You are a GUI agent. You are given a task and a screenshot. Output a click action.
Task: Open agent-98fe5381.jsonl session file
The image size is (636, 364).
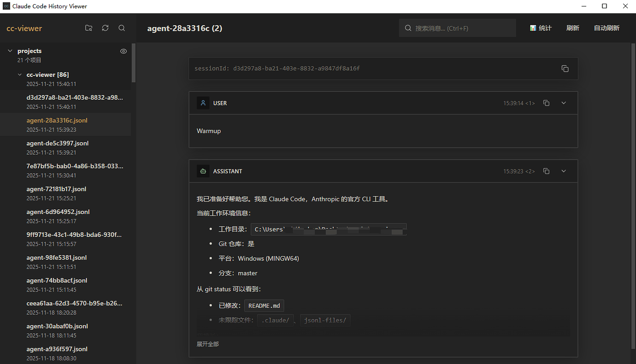coord(65,262)
